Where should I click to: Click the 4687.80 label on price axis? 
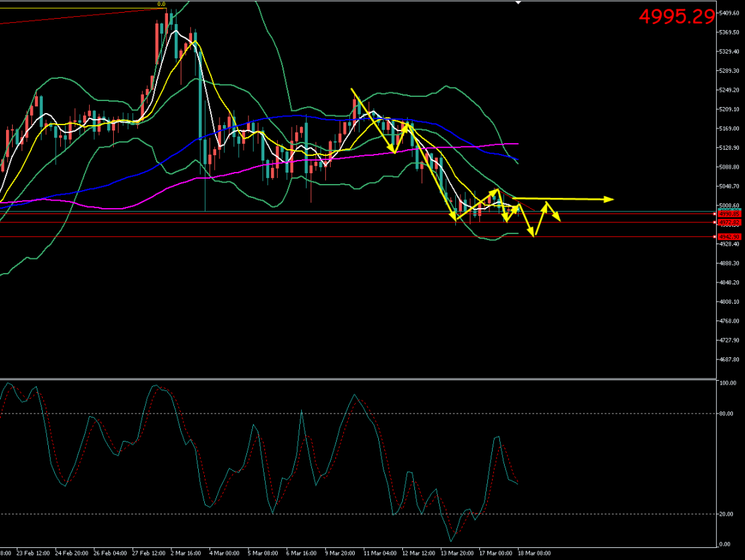tap(728, 360)
